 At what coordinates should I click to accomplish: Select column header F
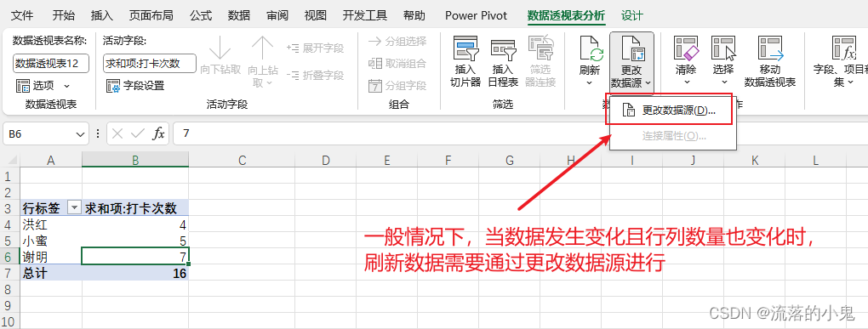pyautogui.click(x=448, y=160)
